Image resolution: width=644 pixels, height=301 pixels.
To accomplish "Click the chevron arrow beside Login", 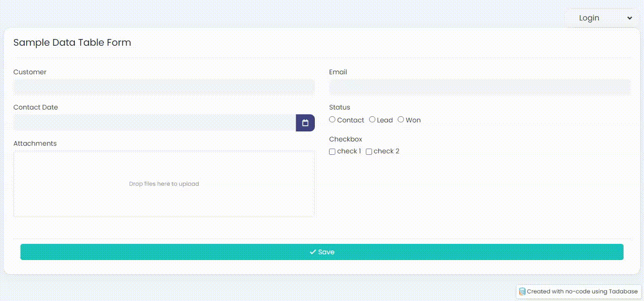I will [x=629, y=18].
